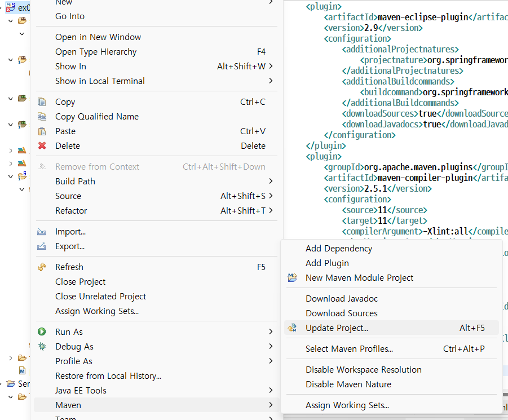Viewport: 508px width, 420px height.
Task: Choose Assign Working Sets in Maven submenu
Action: (x=347, y=405)
